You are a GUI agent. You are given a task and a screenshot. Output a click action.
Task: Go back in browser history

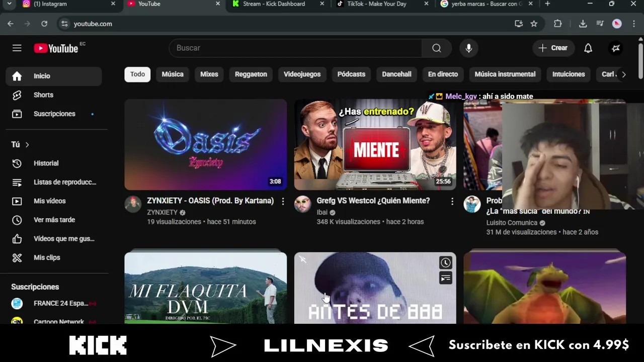11,24
